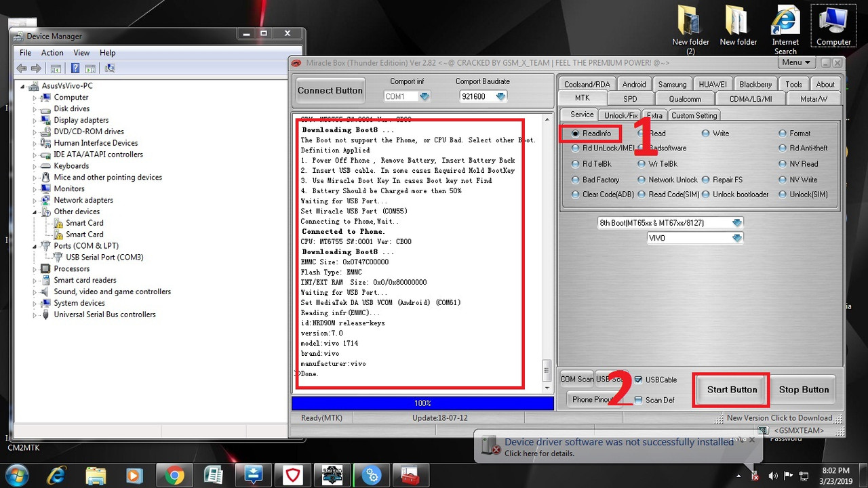
Task: Open the New folder (2) desktop icon
Action: pos(690,31)
